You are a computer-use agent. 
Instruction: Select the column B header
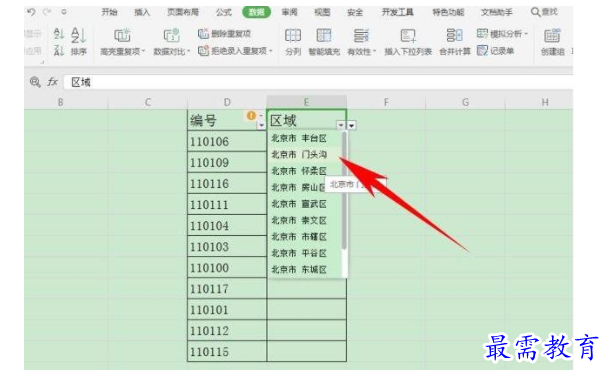pos(61,102)
